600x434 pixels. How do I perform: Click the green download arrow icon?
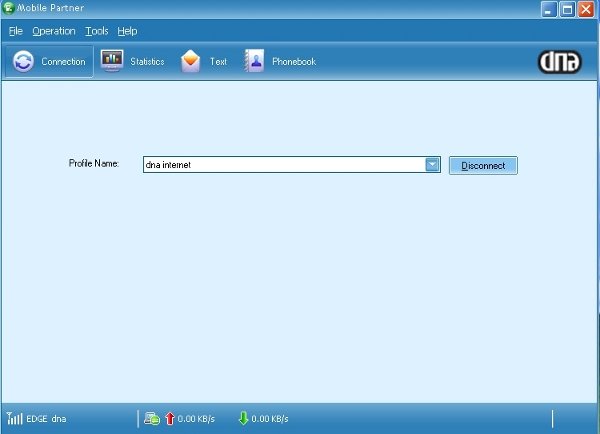coord(243,418)
